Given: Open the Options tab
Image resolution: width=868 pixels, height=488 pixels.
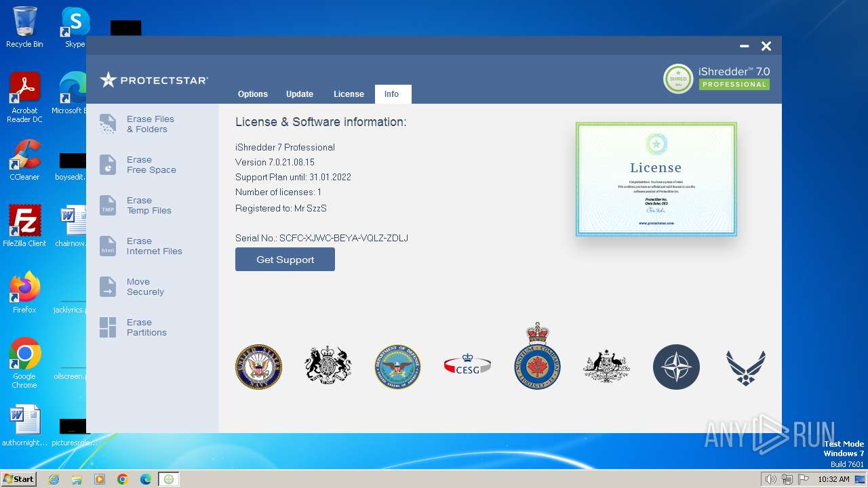Looking at the screenshot, I should (x=253, y=94).
